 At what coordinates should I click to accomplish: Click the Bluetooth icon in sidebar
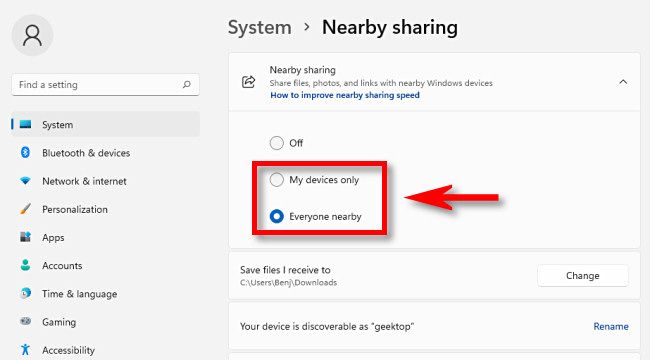click(x=25, y=152)
